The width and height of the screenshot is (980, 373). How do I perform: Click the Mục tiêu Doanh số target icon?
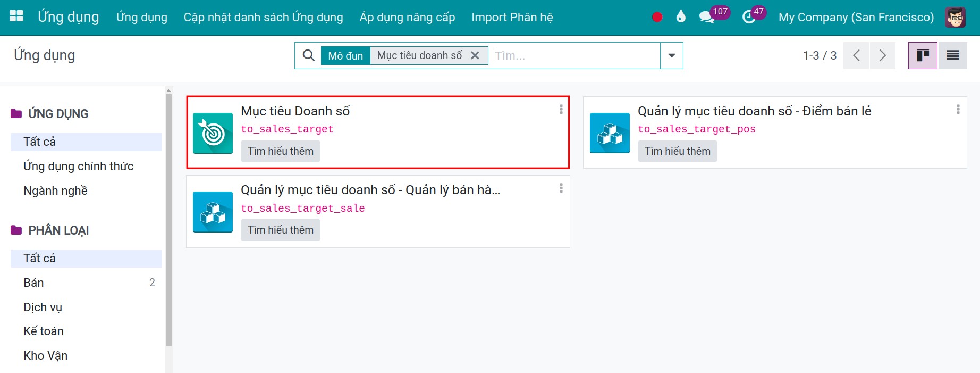click(x=213, y=133)
